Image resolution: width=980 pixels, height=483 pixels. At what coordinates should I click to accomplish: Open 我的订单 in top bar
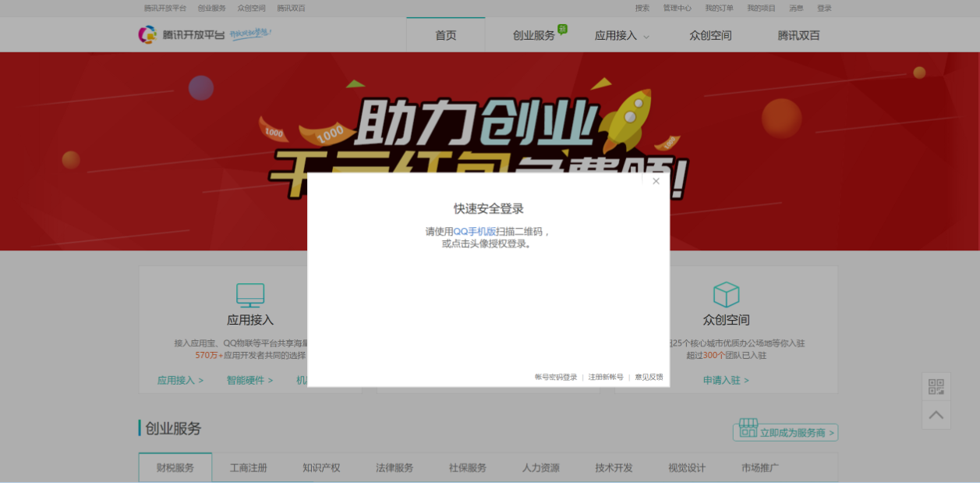coord(720,8)
